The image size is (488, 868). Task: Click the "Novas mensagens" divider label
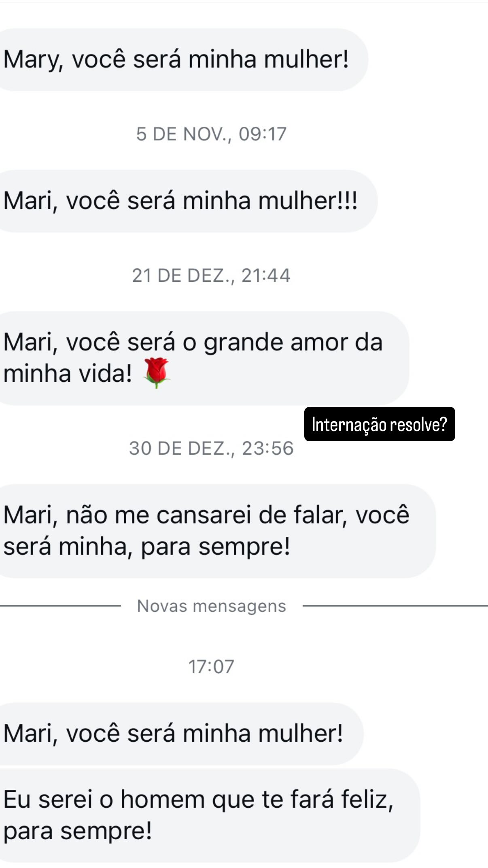tap(212, 606)
